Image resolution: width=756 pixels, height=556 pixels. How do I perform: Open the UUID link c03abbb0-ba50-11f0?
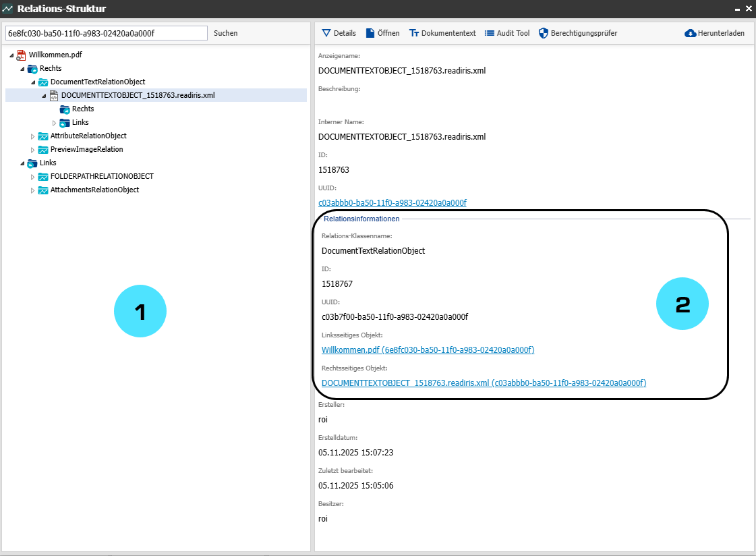point(392,202)
